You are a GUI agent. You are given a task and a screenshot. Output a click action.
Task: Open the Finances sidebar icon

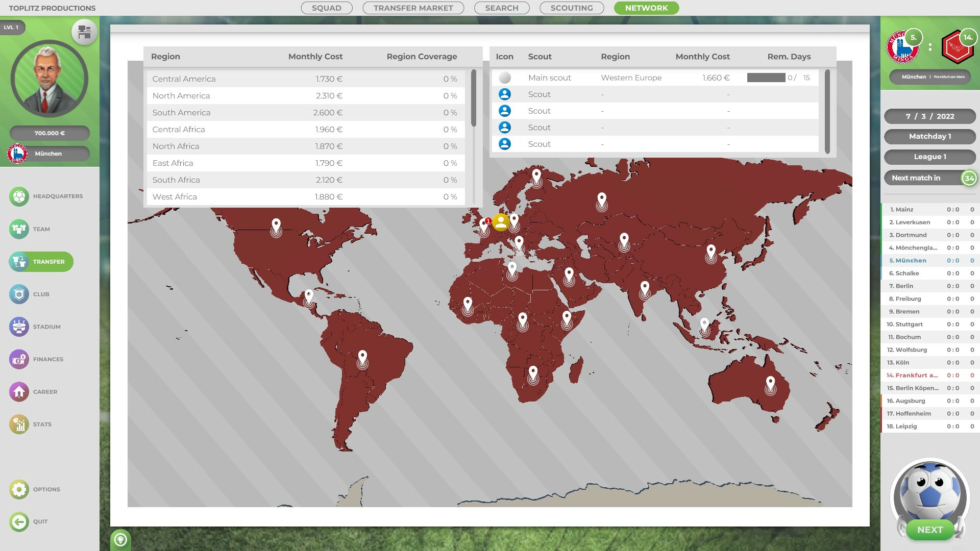tap(18, 359)
